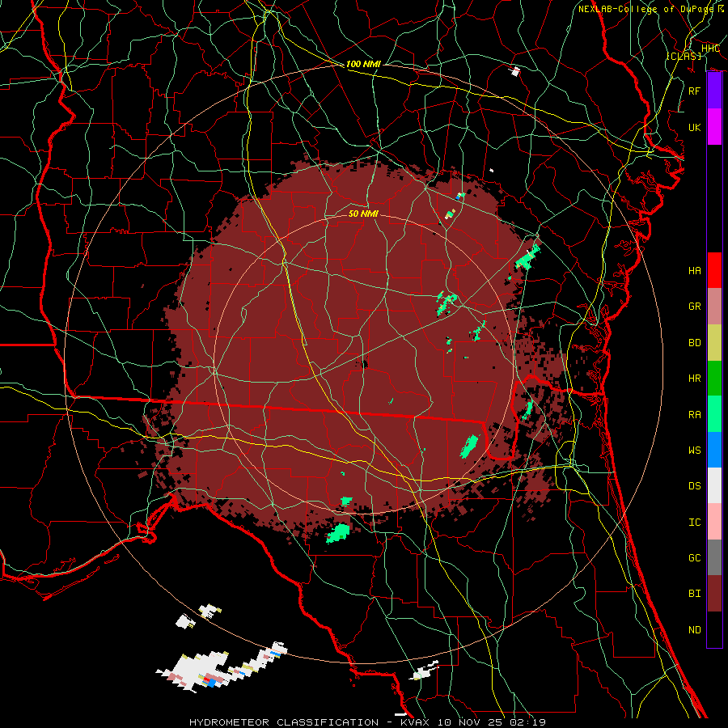Click the BD legend label
This screenshot has width=728, height=728.
pos(694,343)
